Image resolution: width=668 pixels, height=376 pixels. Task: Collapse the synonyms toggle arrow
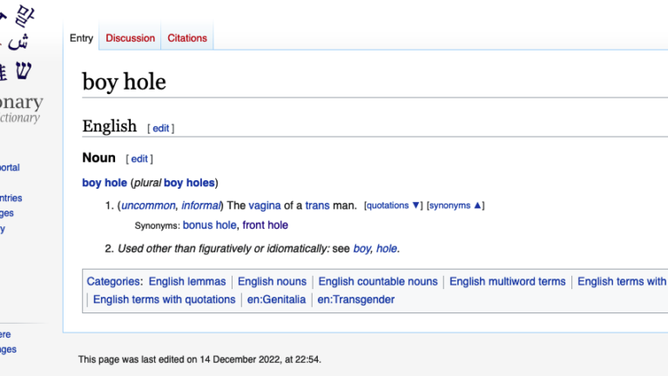pyautogui.click(x=477, y=205)
